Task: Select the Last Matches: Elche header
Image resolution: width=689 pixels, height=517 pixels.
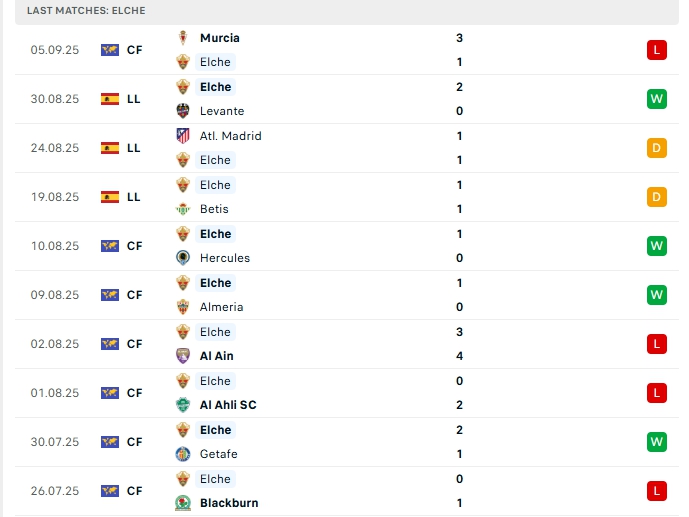Action: (x=86, y=10)
